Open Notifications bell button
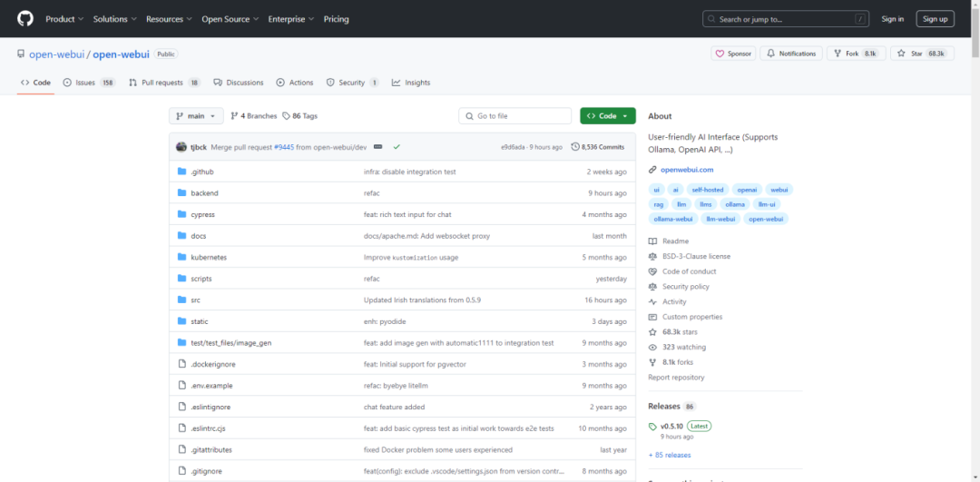980x482 pixels. 790,54
